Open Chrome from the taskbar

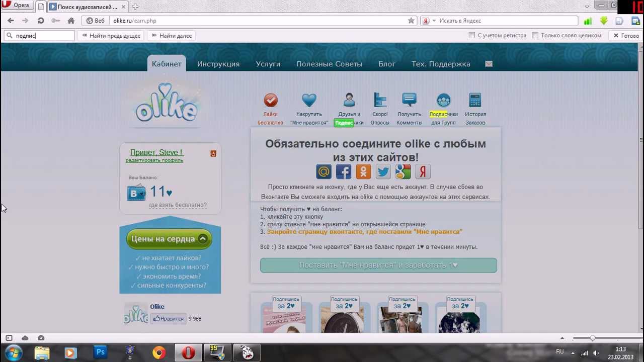(x=159, y=352)
